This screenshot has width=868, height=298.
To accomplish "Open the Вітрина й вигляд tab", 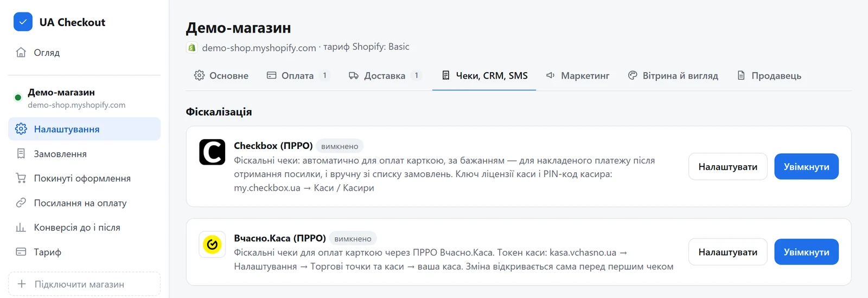I will [673, 75].
